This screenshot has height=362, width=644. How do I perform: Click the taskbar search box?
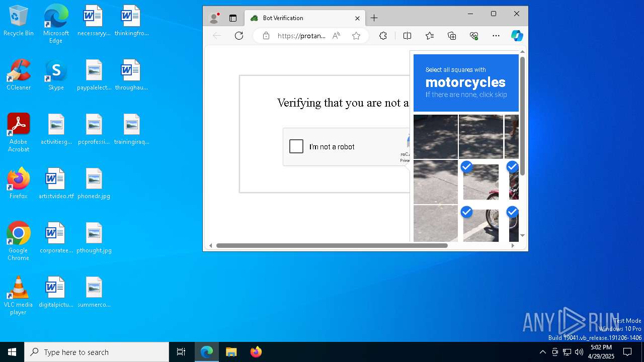point(97,352)
